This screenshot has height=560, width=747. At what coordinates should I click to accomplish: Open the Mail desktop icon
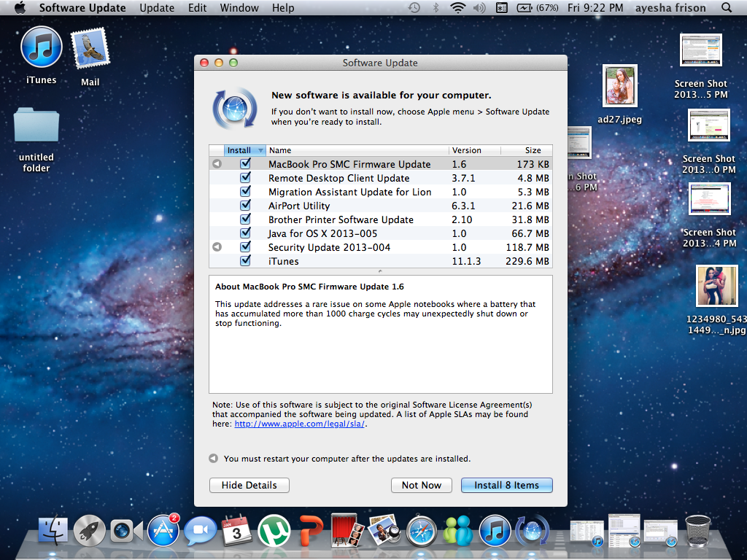(90, 48)
